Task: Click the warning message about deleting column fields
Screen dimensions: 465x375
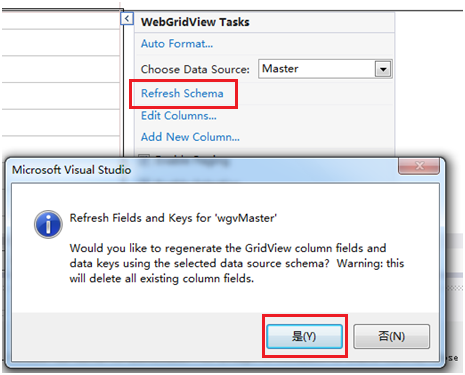Action: [x=237, y=263]
